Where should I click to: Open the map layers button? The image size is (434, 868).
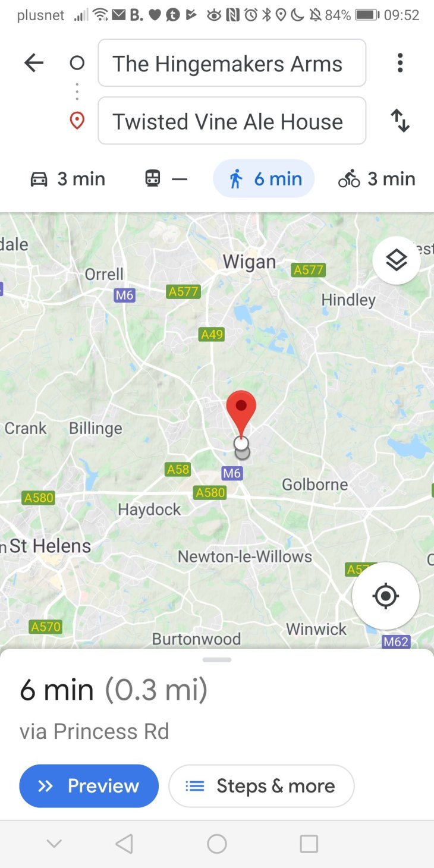(397, 260)
